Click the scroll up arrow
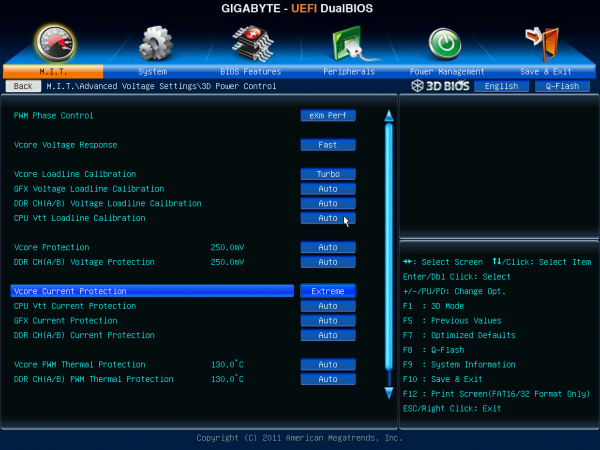The width and height of the screenshot is (600, 450). click(x=389, y=116)
